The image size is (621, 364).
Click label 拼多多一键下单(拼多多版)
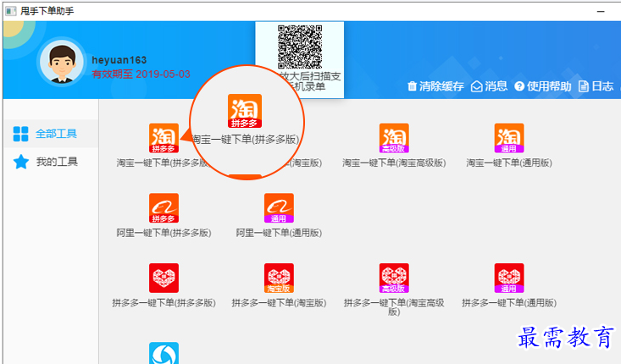[164, 303]
